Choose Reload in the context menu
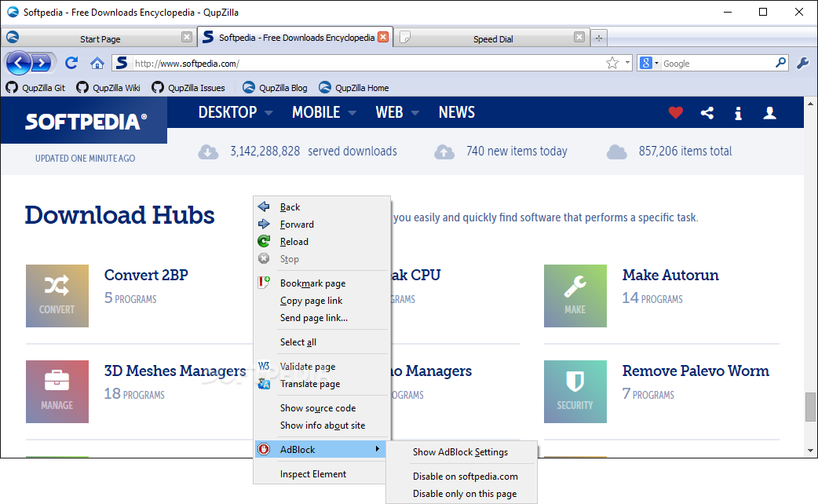 tap(322, 242)
